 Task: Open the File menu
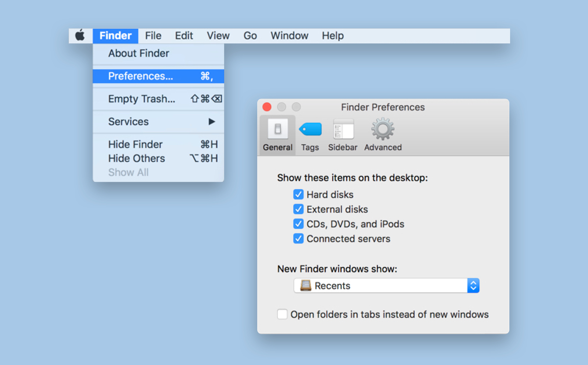tap(153, 36)
